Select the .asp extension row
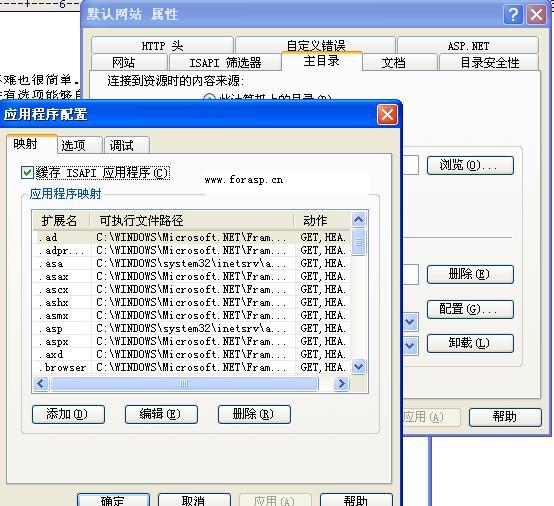Viewport: 554px width, 506px height. coord(192,328)
